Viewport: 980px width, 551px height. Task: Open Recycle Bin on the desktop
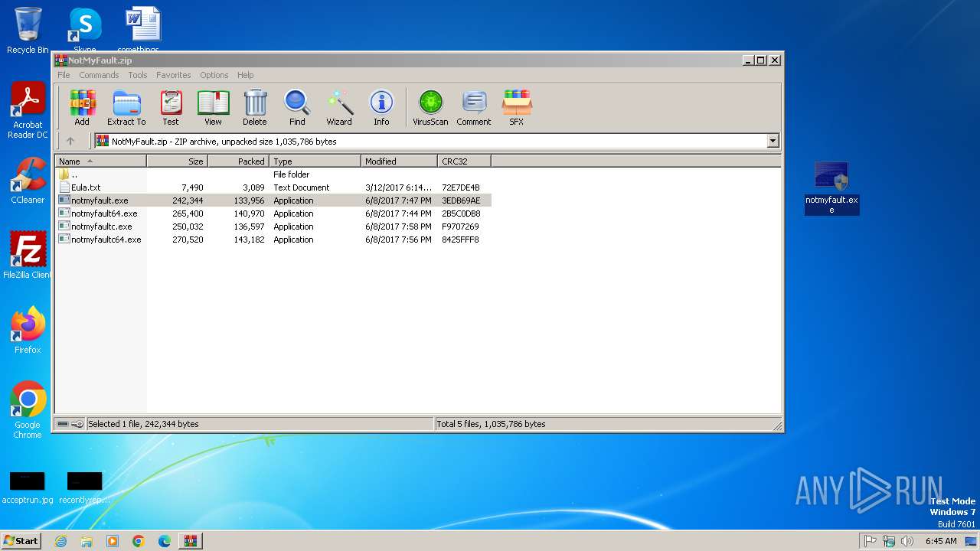28,31
